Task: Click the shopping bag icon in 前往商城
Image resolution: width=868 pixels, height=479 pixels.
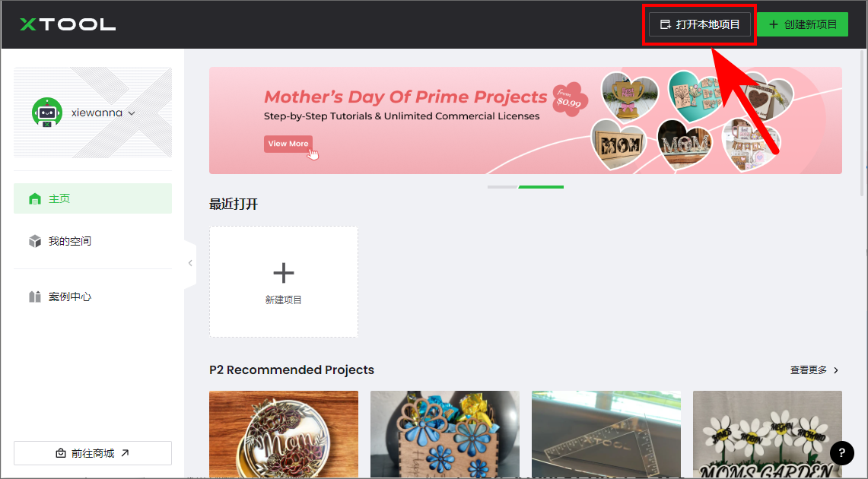Action: [x=61, y=454]
